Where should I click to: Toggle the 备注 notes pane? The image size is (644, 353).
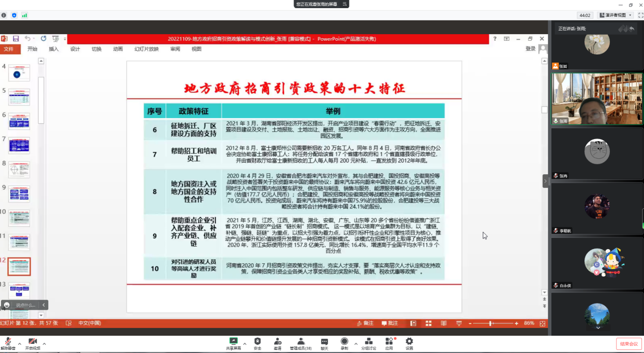point(365,323)
